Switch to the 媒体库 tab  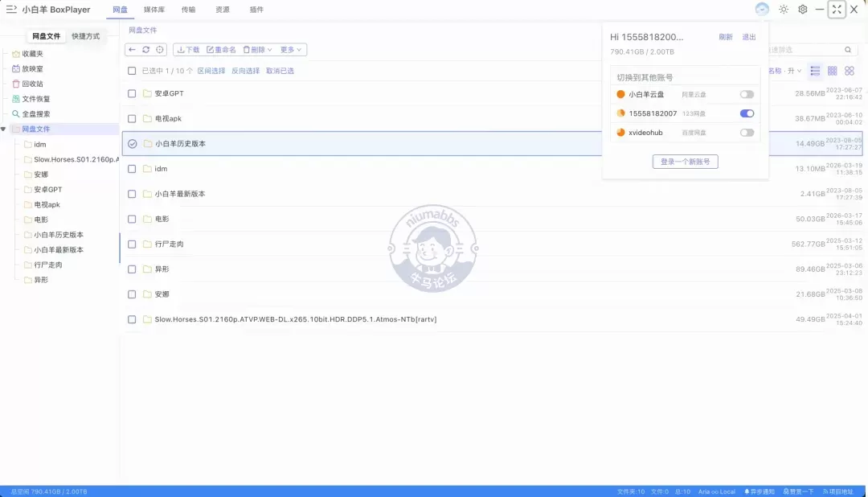click(154, 10)
